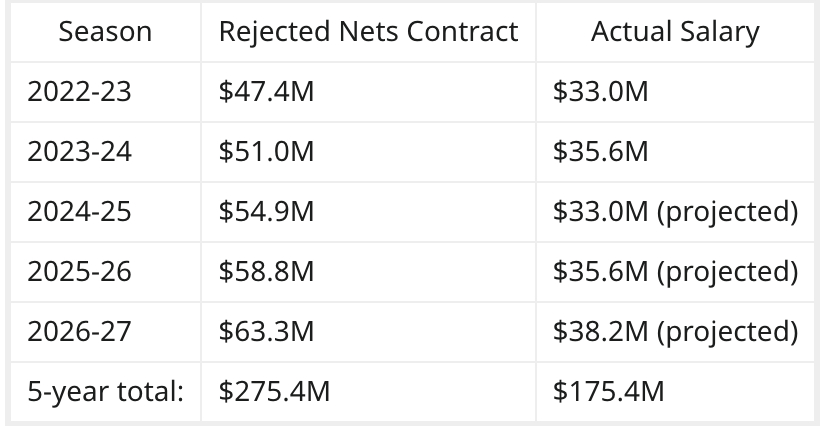
Task: Click the Season column header
Action: [x=105, y=32]
